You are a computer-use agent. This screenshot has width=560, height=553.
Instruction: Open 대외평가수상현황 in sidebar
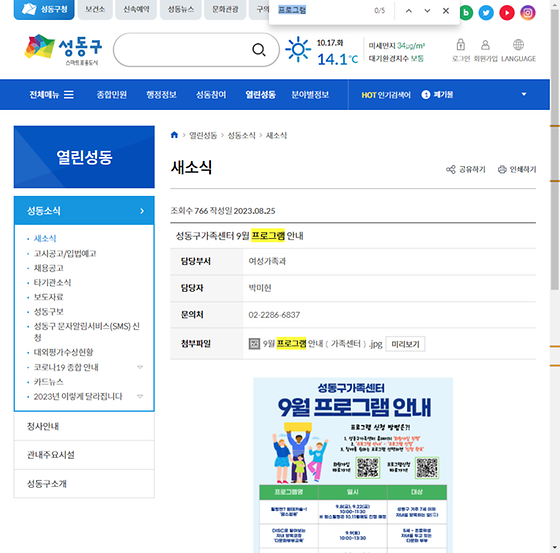tap(63, 352)
